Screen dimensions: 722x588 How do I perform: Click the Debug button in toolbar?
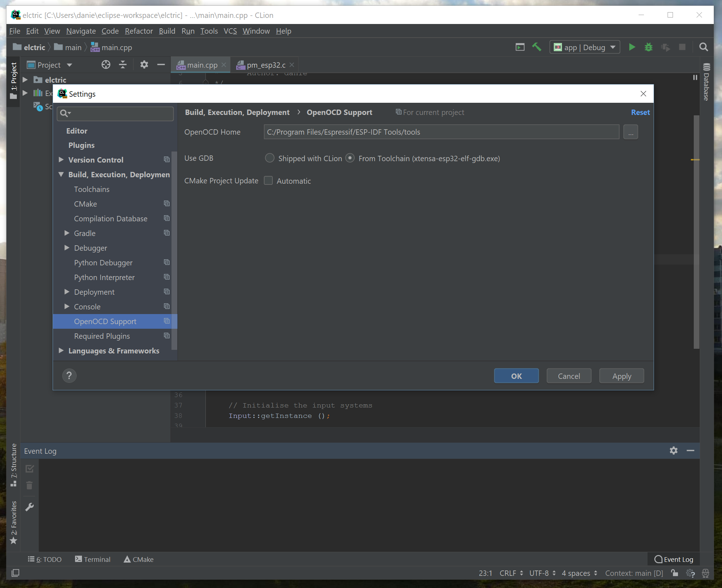[x=649, y=47]
